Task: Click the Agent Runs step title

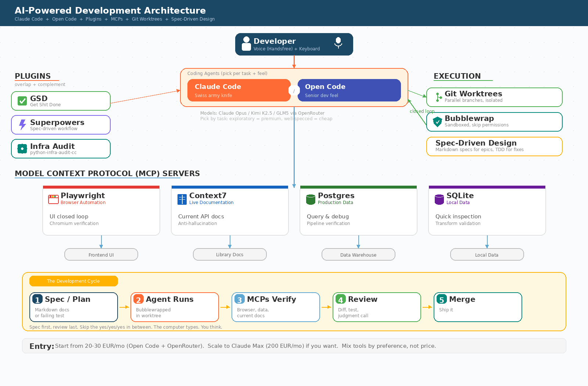Action: (169, 299)
